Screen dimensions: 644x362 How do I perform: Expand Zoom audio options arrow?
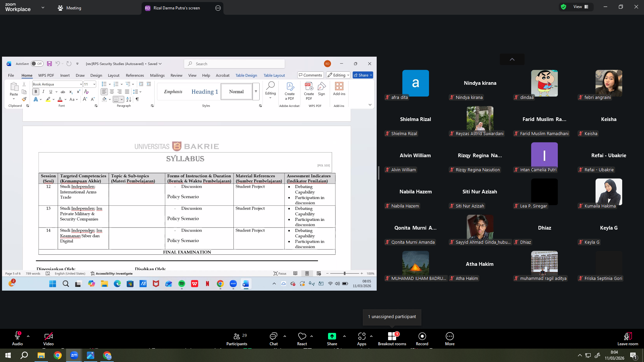coord(28,336)
